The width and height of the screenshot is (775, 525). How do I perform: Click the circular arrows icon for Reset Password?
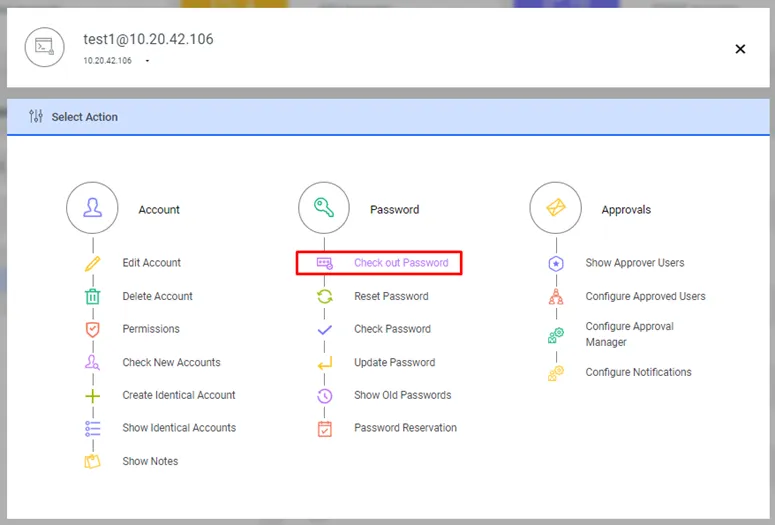click(x=325, y=297)
